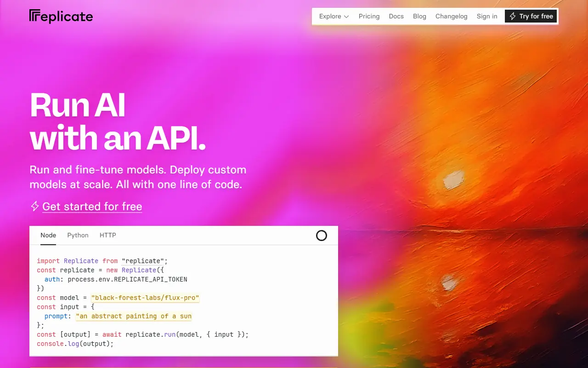Viewport: 588px width, 368px height.
Task: Click the highlighted abstract painting prompt string
Action: coord(134,316)
